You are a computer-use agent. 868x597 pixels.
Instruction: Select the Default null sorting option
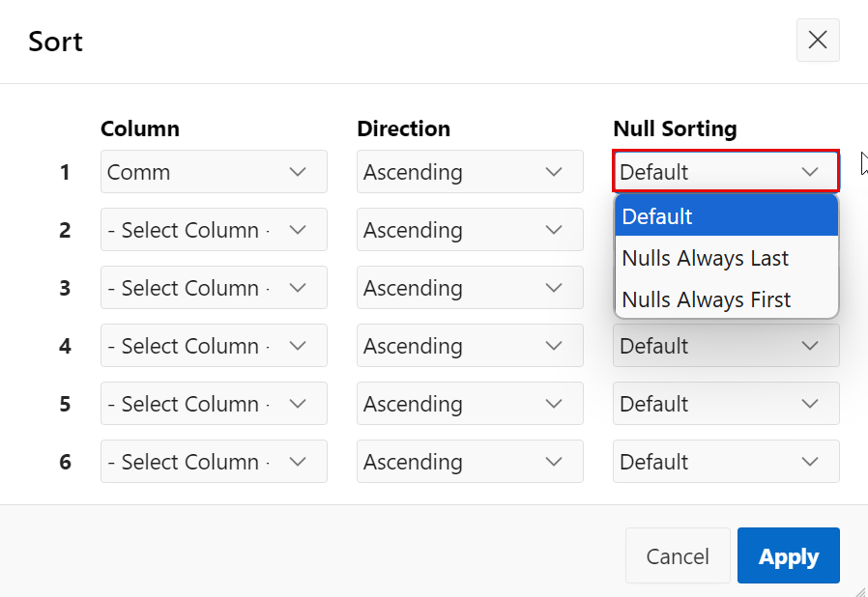click(x=726, y=216)
